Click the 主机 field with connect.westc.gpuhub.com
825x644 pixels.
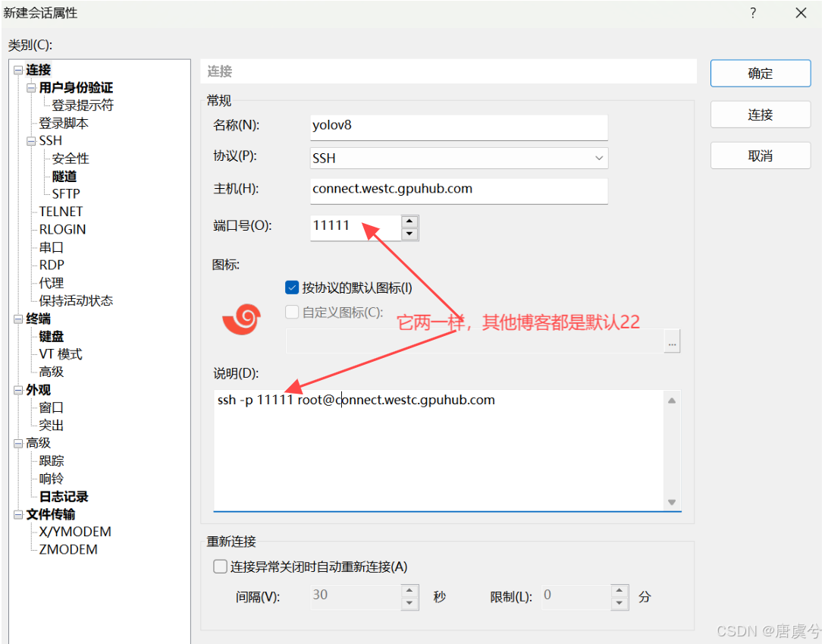(459, 190)
